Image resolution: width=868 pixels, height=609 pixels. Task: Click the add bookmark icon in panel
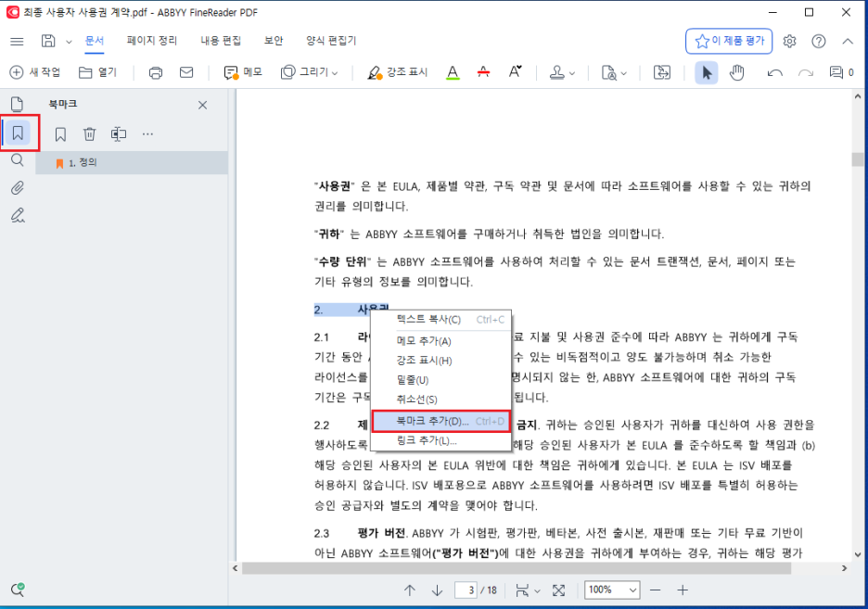(x=60, y=133)
